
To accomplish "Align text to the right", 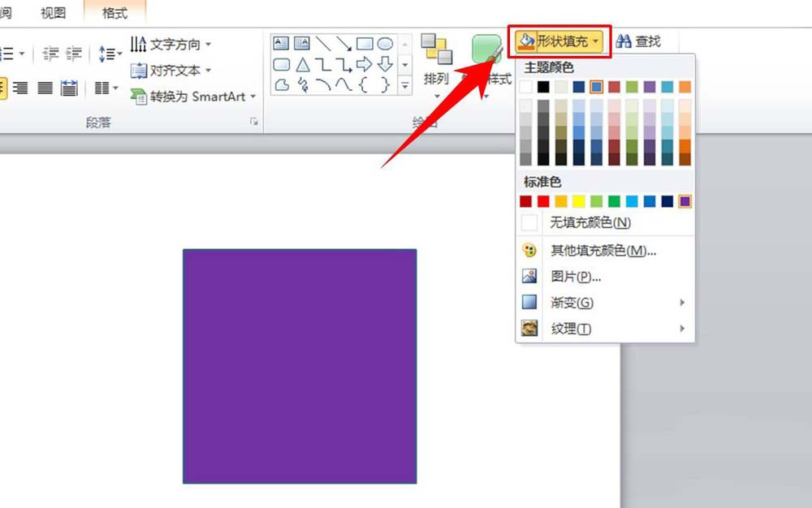I will pos(20,88).
